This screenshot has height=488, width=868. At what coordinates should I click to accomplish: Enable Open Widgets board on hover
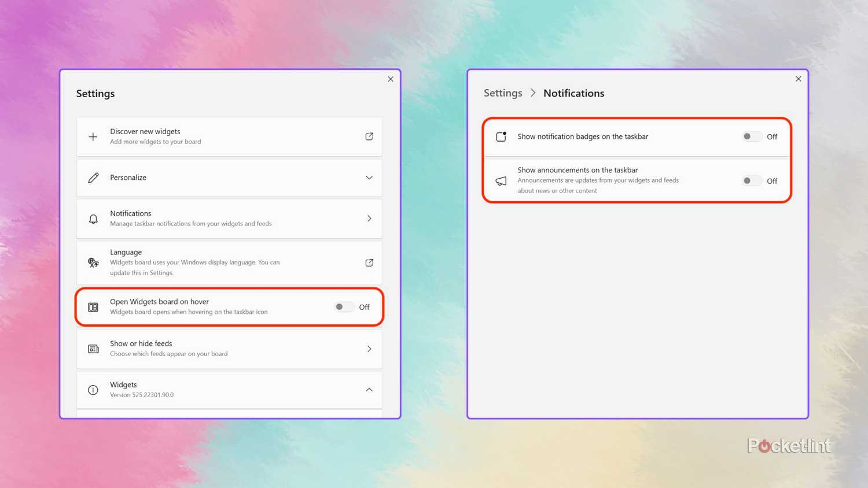point(343,307)
